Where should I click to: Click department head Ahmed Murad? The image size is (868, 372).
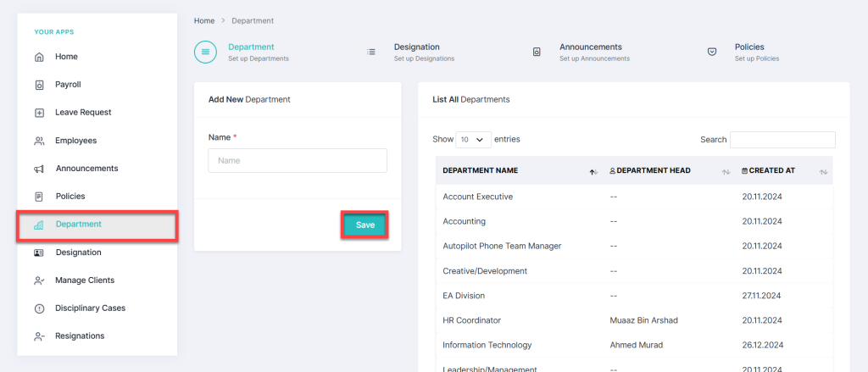[x=636, y=345]
